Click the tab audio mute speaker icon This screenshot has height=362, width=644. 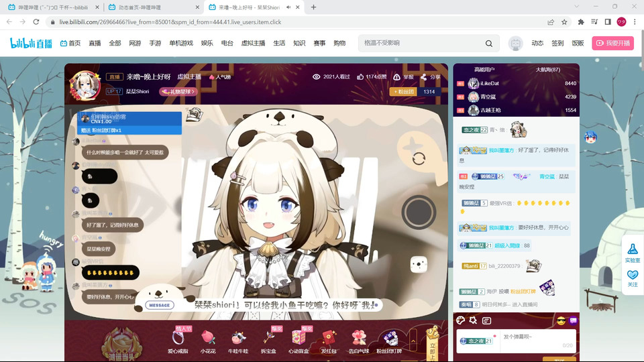(x=288, y=7)
